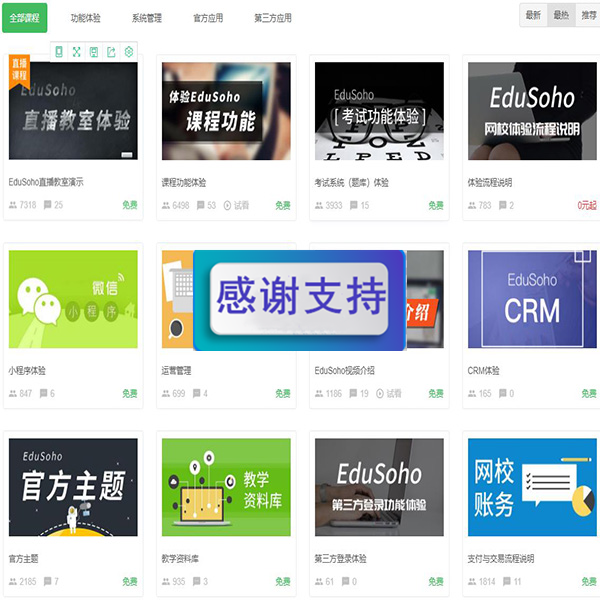The height and width of the screenshot is (600, 600).
Task: Open the 课程功能体验 course title link
Action: pyautogui.click(x=184, y=183)
